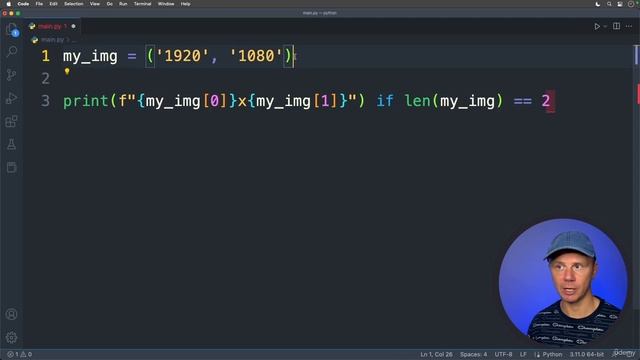Click main.py in the breadcrumb
Image resolution: width=640 pixels, height=360 pixels.
pos(53,40)
